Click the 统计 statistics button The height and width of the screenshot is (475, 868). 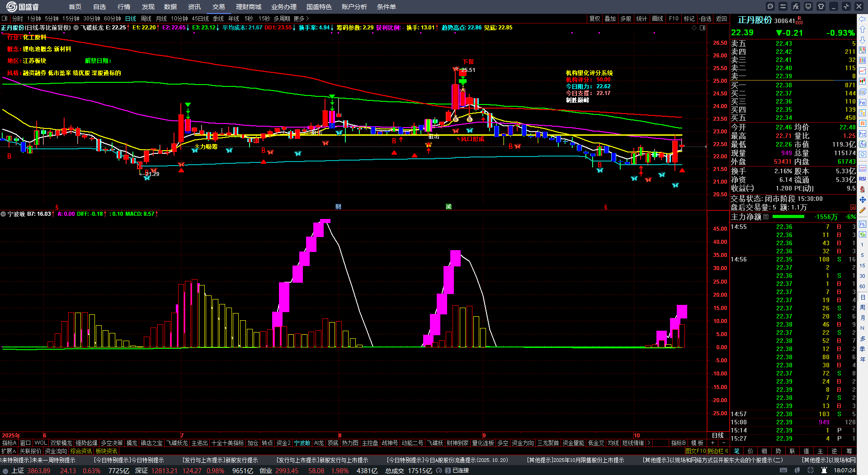[x=642, y=19]
